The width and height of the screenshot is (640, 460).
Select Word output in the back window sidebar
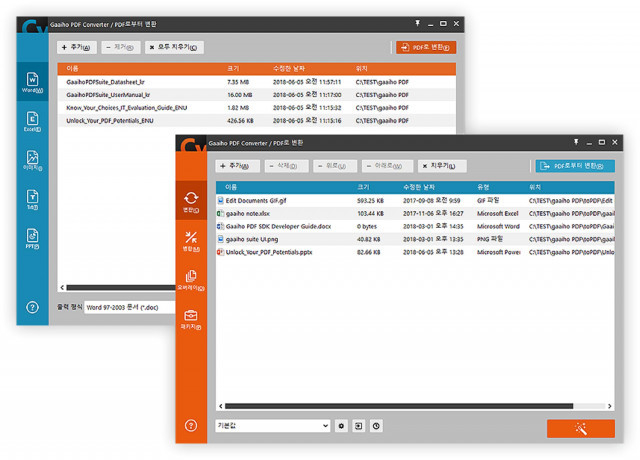[x=32, y=82]
